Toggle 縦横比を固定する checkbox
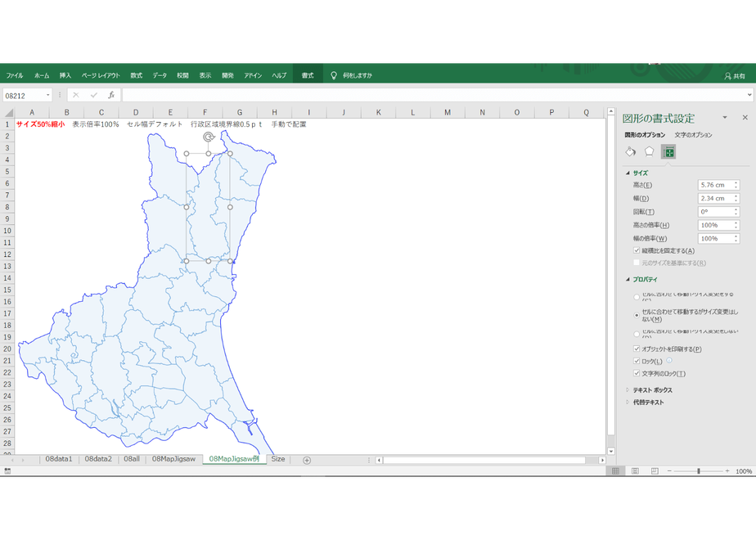The width and height of the screenshot is (756, 540). [x=637, y=250]
